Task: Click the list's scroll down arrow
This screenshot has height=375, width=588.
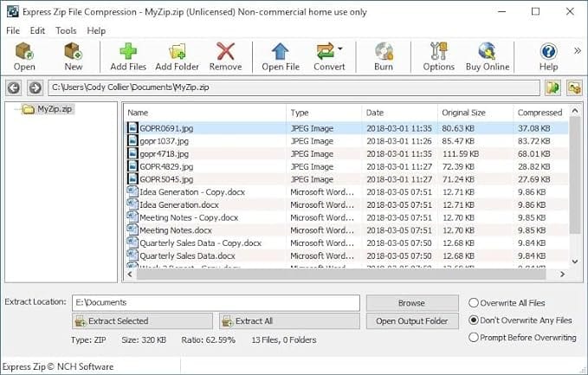Action: pyautogui.click(x=574, y=262)
